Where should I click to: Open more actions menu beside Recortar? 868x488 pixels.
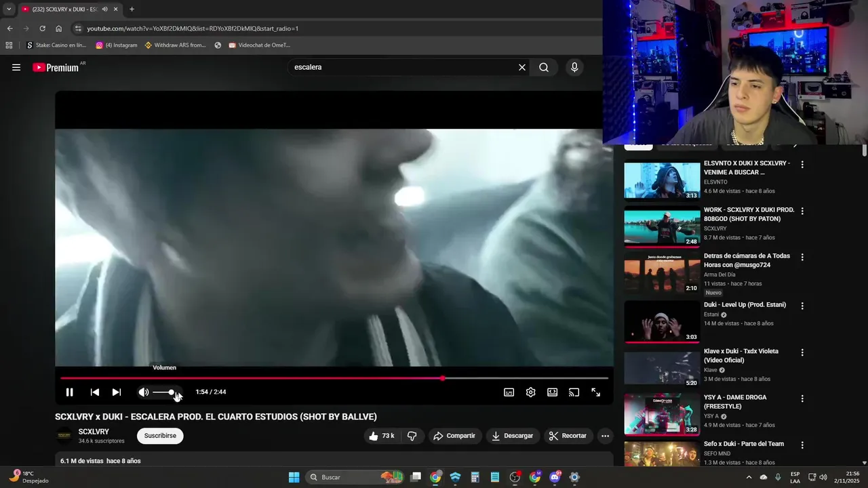606,436
